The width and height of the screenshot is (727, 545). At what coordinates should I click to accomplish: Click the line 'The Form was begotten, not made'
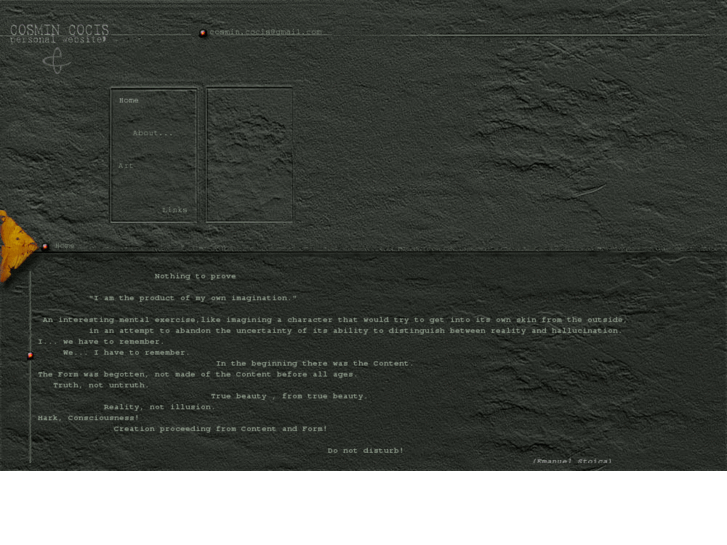click(x=198, y=374)
